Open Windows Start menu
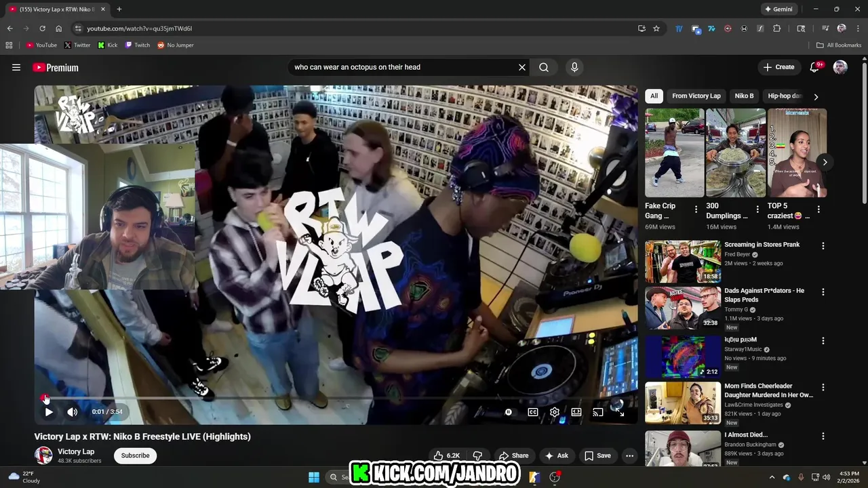Screen dimensions: 868x488 [314, 477]
